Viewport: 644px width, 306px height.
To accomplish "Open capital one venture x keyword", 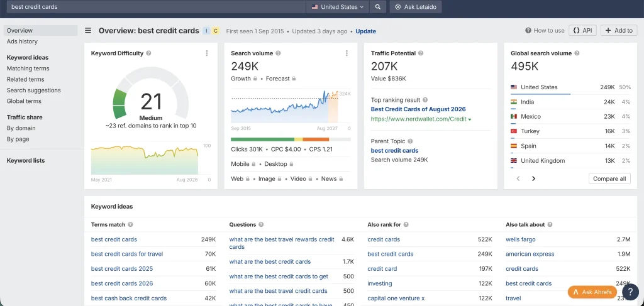I will tap(396, 298).
